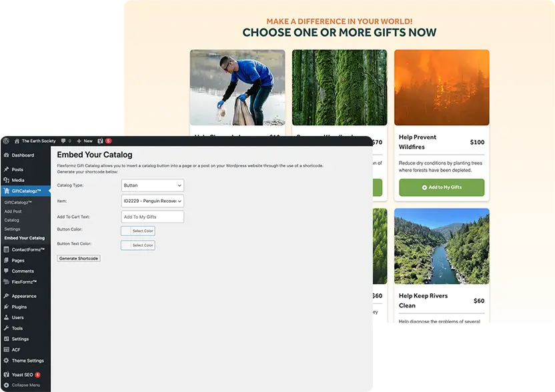This screenshot has height=392, width=555.
Task: Open the Item dropdown showing ID2229
Action: (152, 201)
